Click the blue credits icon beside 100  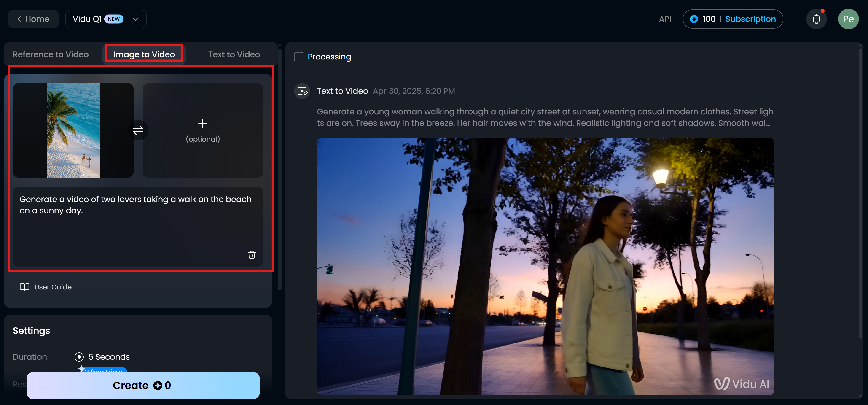coord(694,19)
